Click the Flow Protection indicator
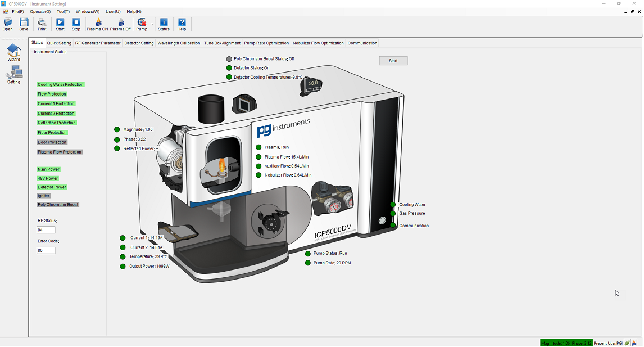 52,94
